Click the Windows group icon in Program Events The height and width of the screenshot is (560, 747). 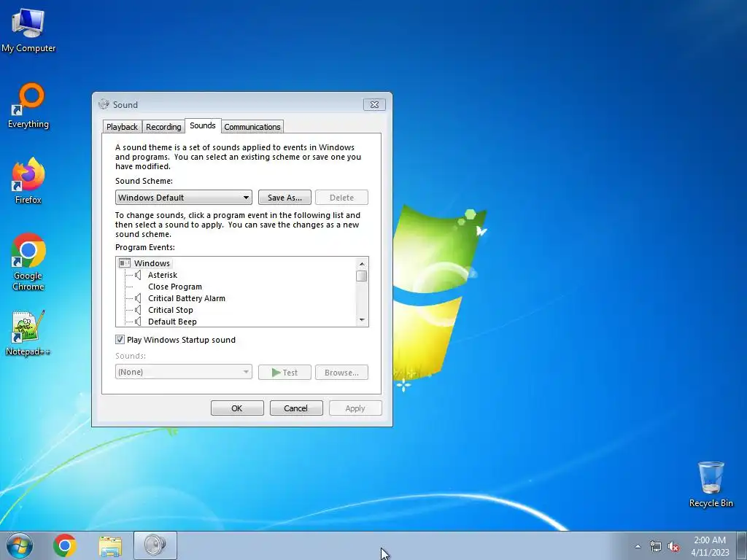coord(125,262)
